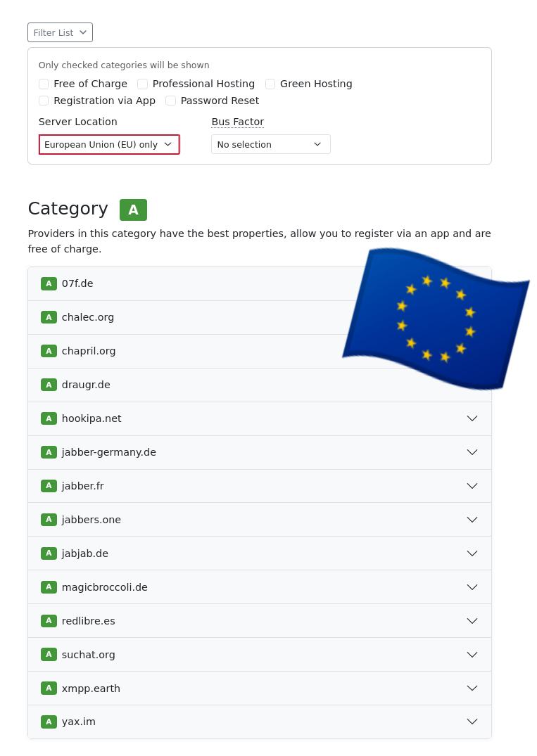Open the Server Location dropdown

coord(109,144)
